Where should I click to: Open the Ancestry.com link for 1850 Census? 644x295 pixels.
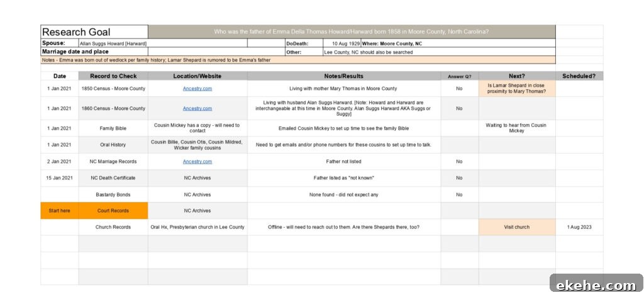(197, 88)
